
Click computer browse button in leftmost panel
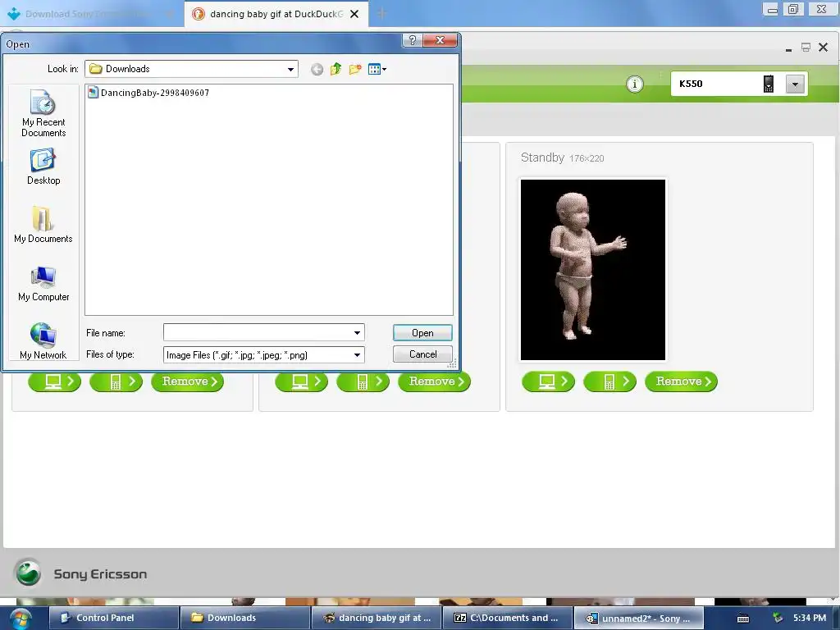point(54,381)
